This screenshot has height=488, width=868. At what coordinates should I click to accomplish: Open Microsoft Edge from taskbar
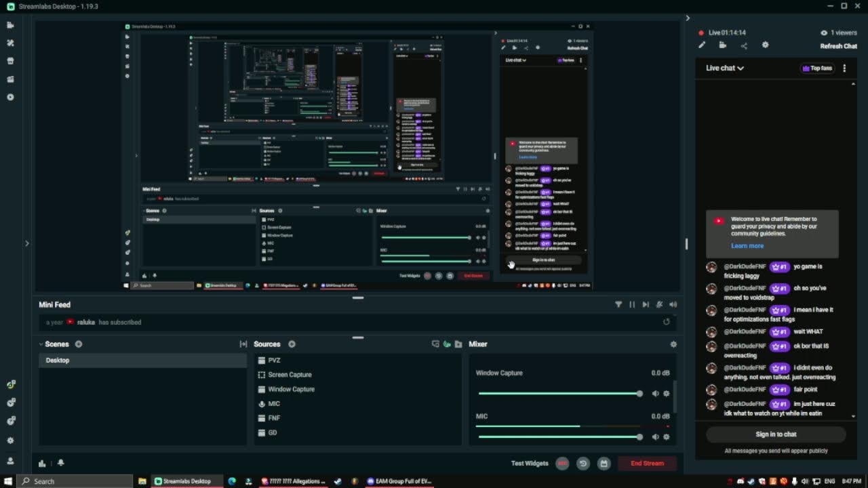[232, 481]
